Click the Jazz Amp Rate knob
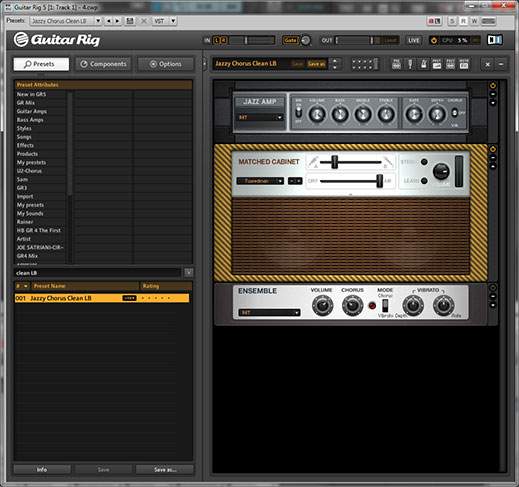519x487 pixels. 414,114
